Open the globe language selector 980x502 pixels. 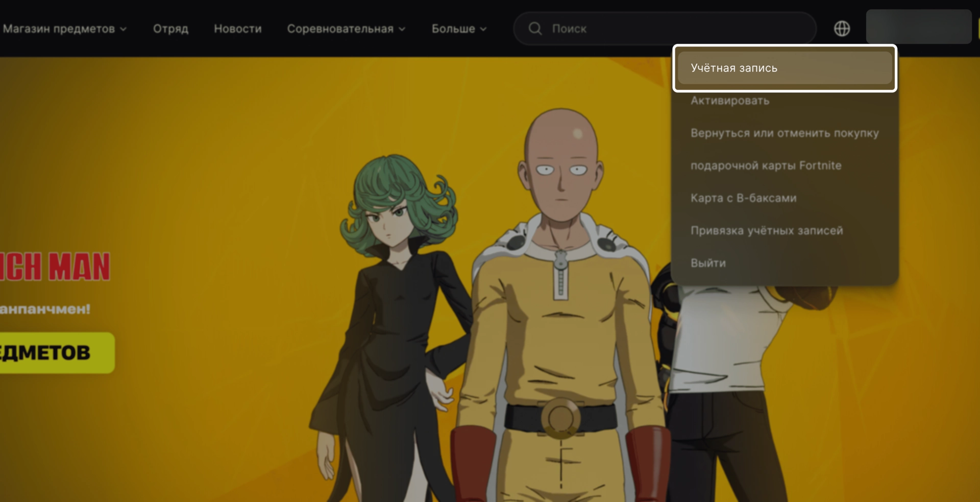(842, 29)
